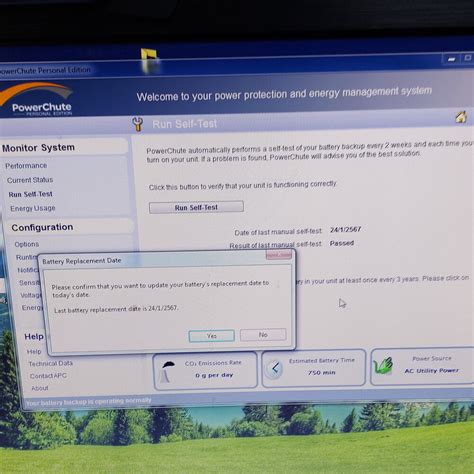Click the date 24/1/2567 beside last manual self-test
Image resolution: width=474 pixels, height=474 pixels.
346,229
